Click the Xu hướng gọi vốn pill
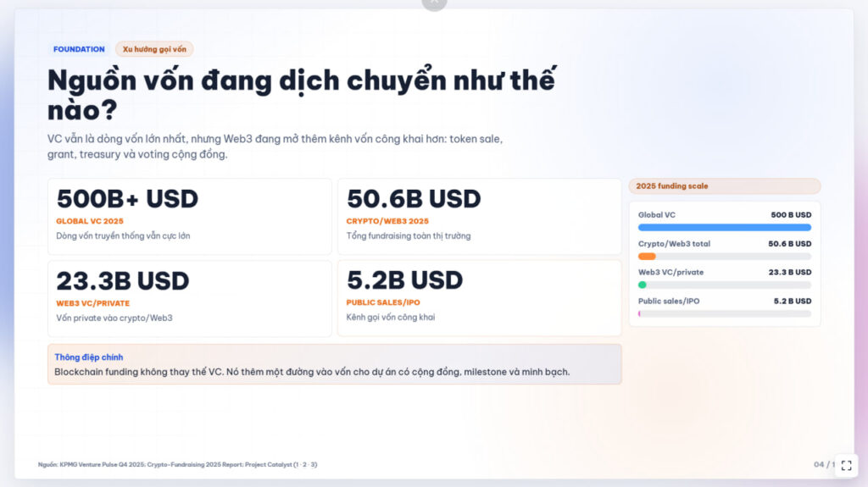868x487 pixels. pos(154,49)
